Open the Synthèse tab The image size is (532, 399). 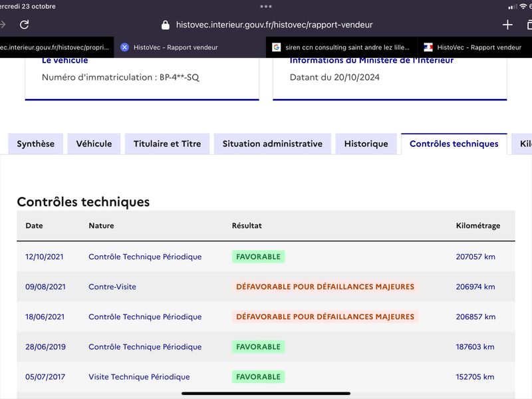(x=36, y=144)
